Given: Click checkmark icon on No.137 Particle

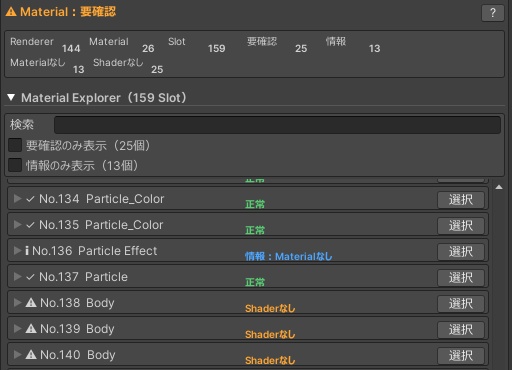Looking at the screenshot, I should (30, 277).
